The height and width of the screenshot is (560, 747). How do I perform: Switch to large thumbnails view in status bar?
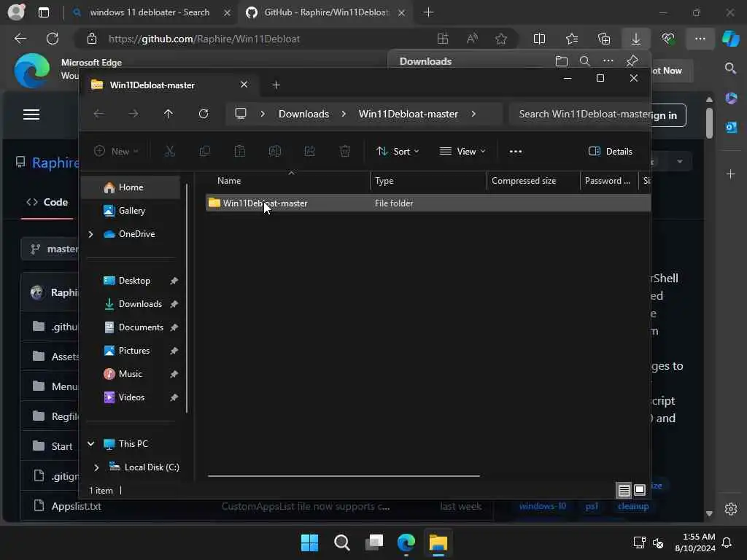click(x=640, y=490)
